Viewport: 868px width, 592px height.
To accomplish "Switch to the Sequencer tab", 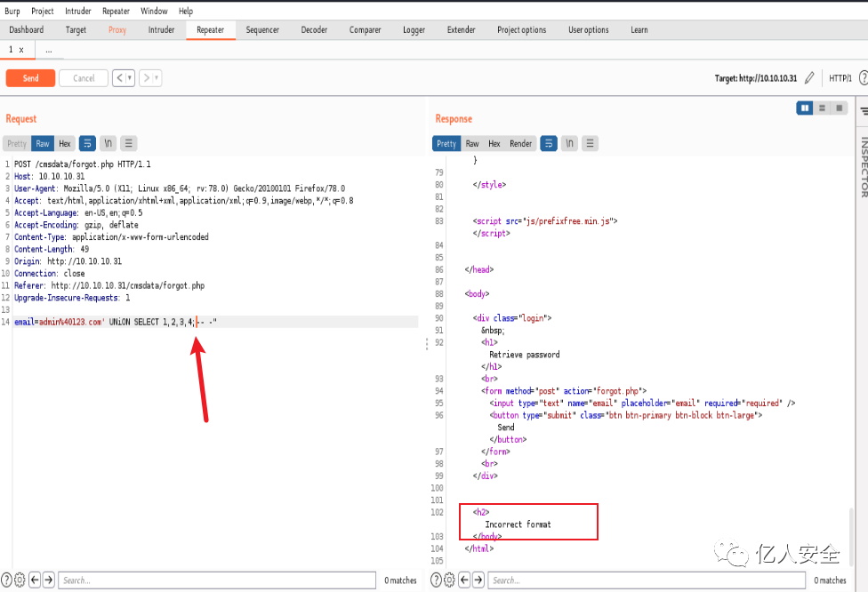I will [x=262, y=30].
